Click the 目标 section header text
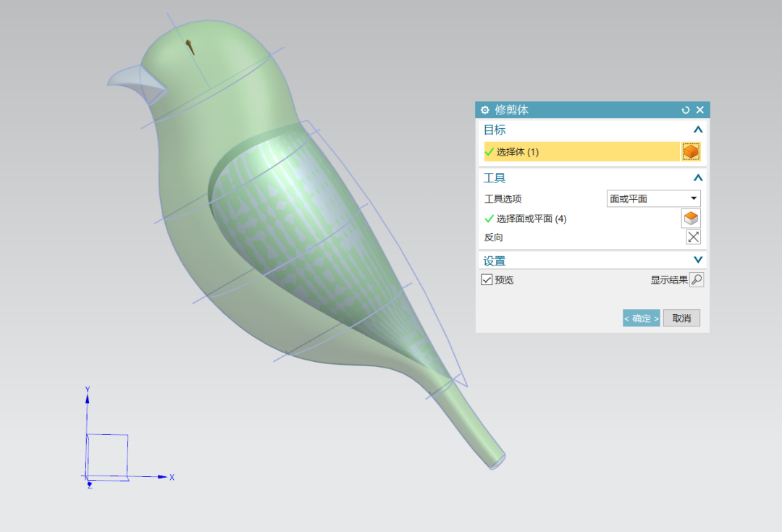782x532 pixels. pyautogui.click(x=495, y=130)
